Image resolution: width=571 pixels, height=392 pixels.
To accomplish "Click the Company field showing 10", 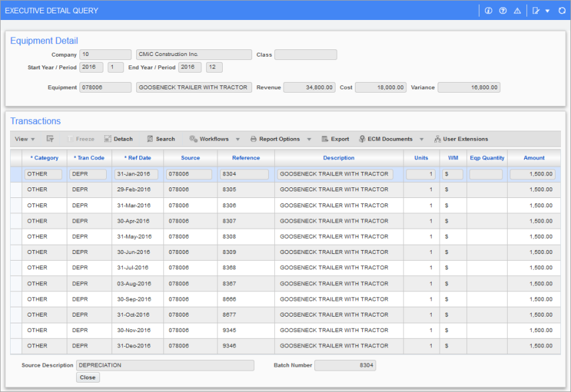I will (105, 55).
